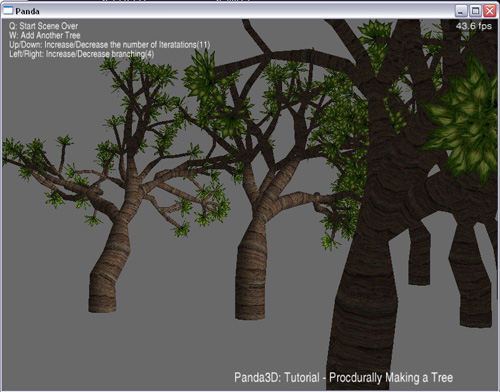Click the Left/Right branching (4) instruction line
This screenshot has width=500, height=392.
click(82, 54)
